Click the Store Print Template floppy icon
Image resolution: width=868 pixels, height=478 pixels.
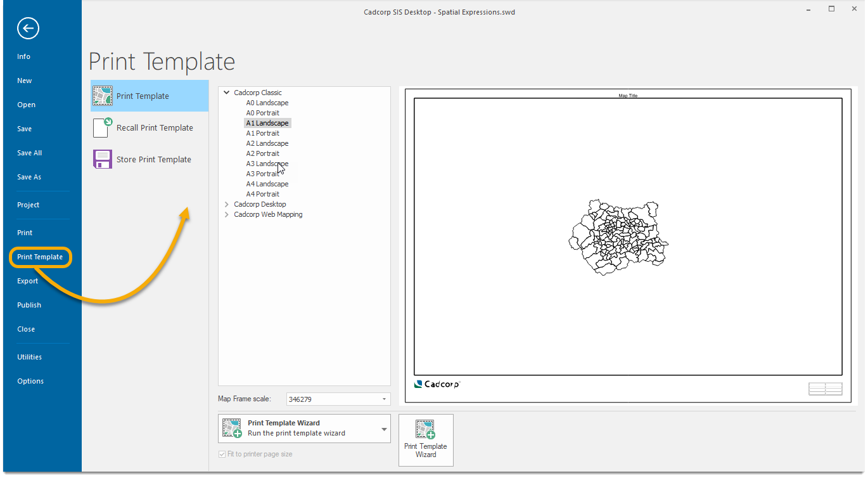click(x=103, y=159)
